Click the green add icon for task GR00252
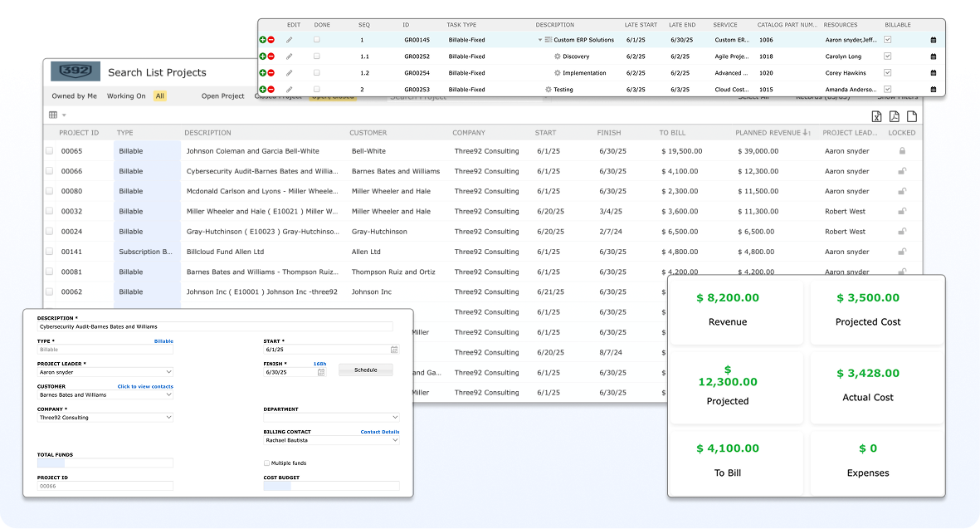This screenshot has width=980, height=529. point(263,56)
